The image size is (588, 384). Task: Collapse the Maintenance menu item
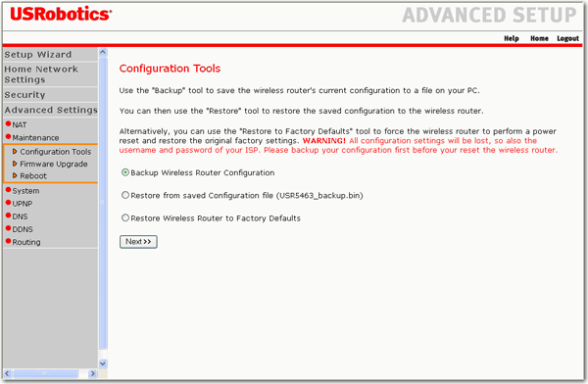[35, 137]
